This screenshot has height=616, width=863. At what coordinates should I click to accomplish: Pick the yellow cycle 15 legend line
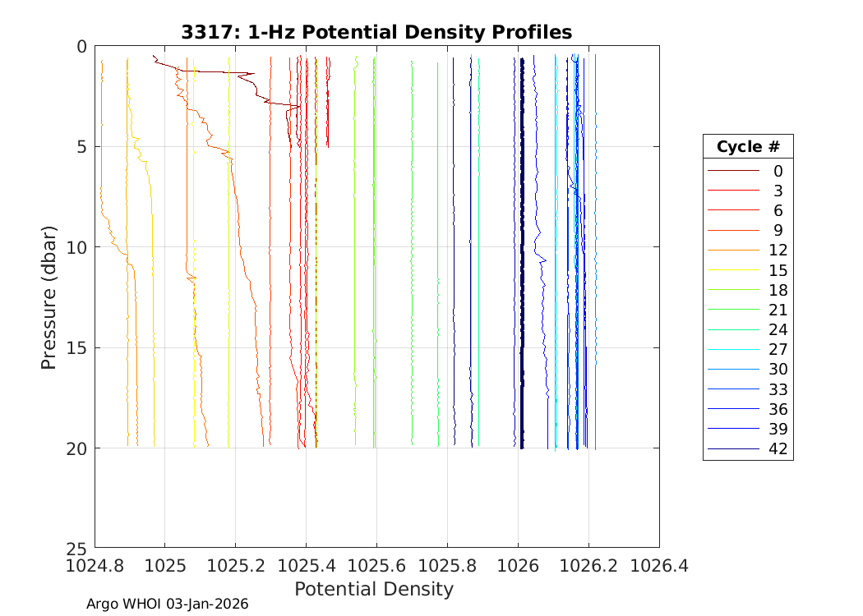(x=734, y=270)
